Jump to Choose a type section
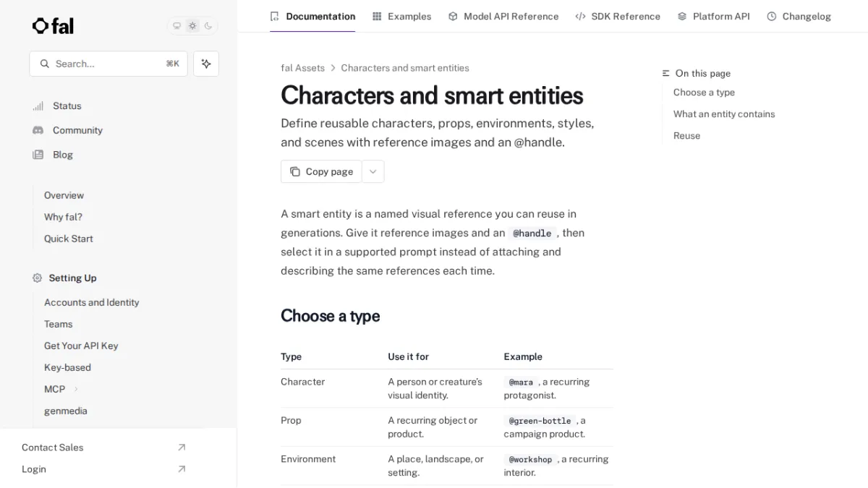The height and width of the screenshot is (488, 868). click(x=704, y=93)
